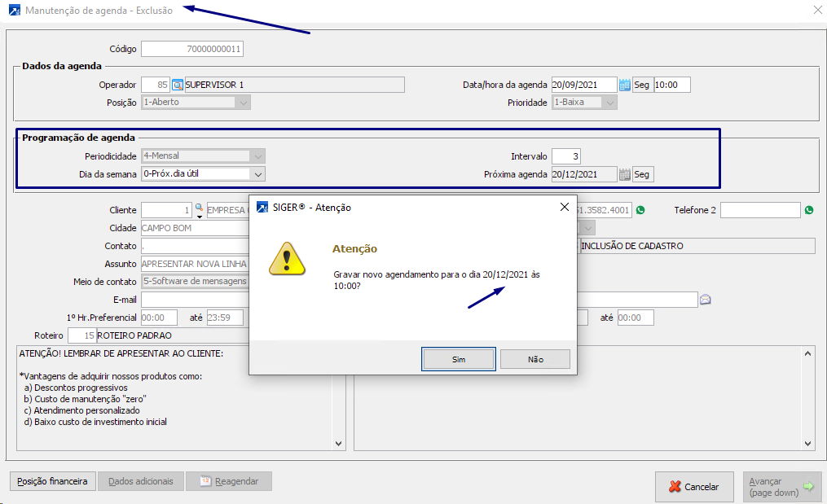Screen dimensions: 827x504
Task: Close the Manutenção de agenda window
Action: (x=817, y=10)
